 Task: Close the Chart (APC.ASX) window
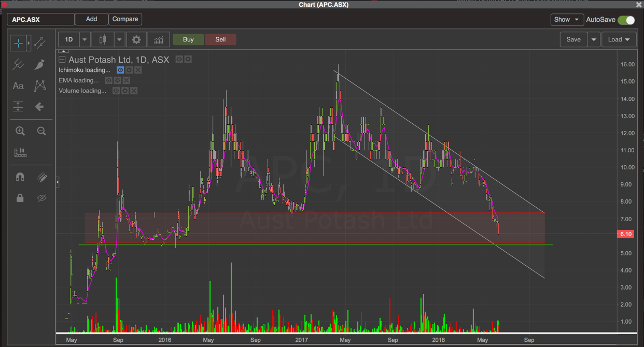(x=639, y=5)
